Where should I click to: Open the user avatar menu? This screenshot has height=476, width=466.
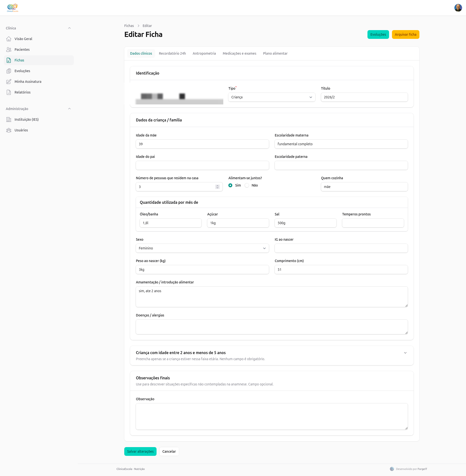458,8
